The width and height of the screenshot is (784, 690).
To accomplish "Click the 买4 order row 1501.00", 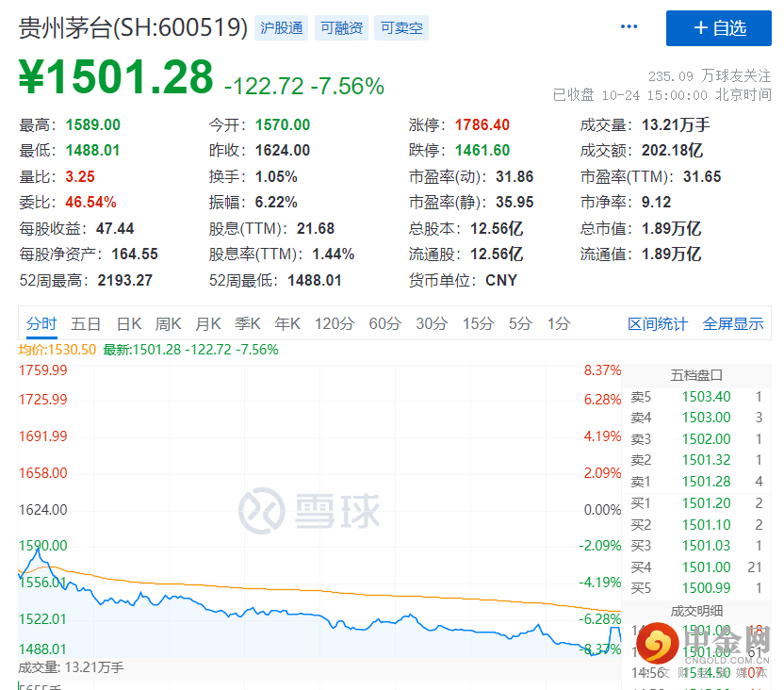I will click(x=696, y=567).
